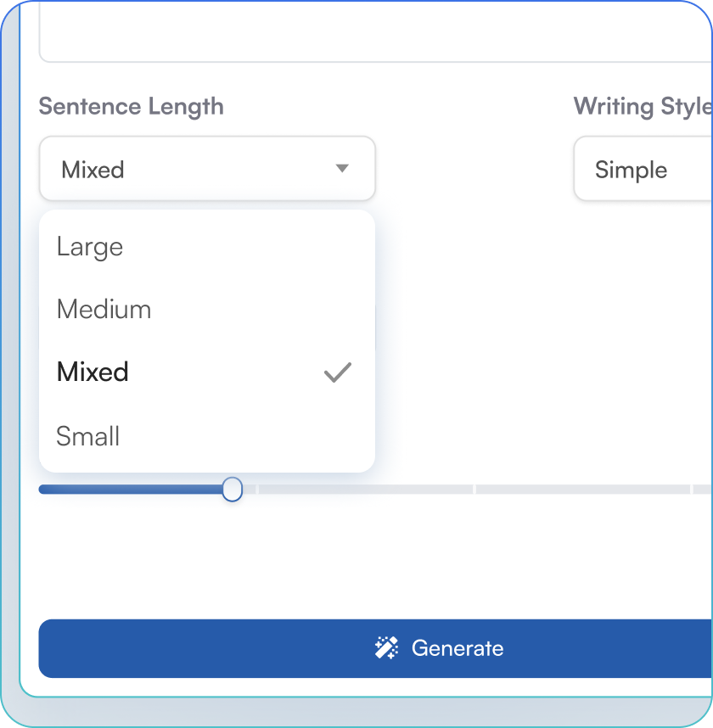Select the Large sentence length option

pyautogui.click(x=90, y=247)
